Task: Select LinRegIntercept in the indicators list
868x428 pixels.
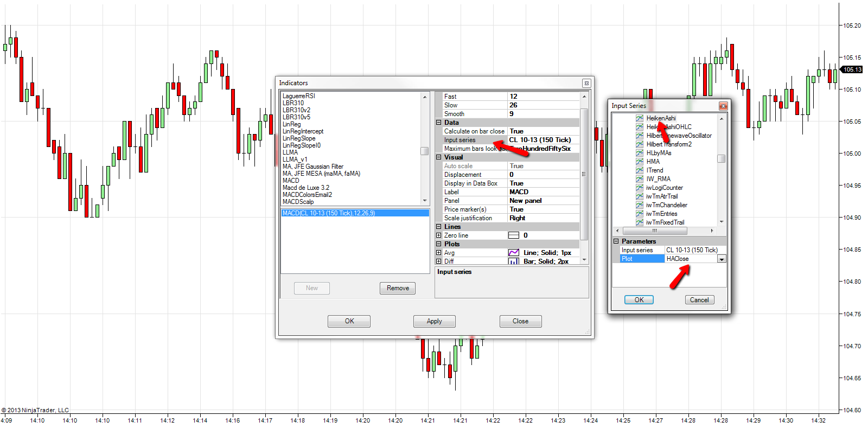Action: point(303,131)
